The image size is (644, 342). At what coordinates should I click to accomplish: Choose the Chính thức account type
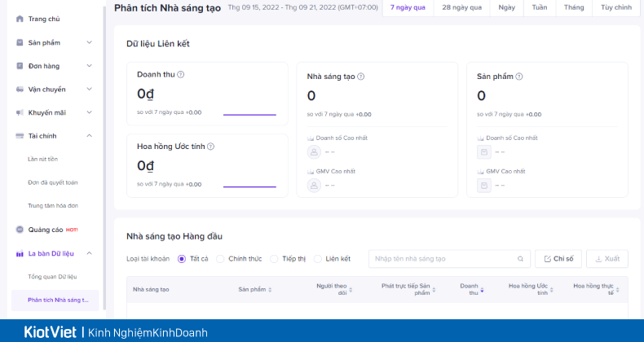220,259
